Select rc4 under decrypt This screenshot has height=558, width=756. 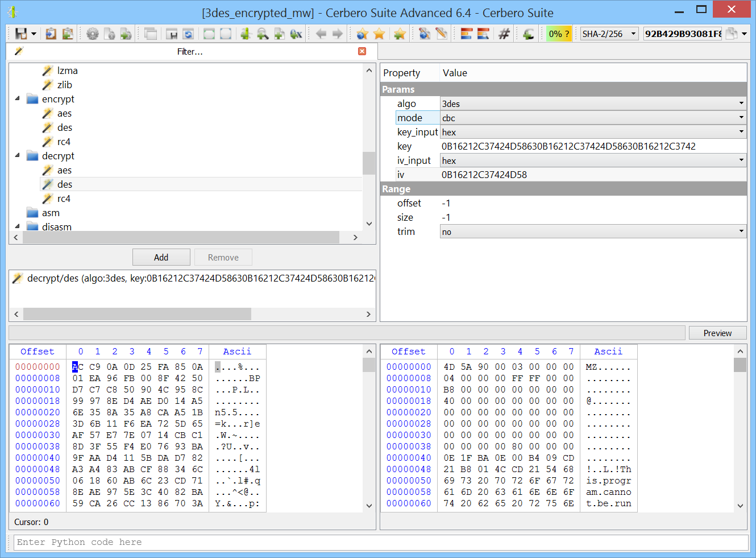pyautogui.click(x=64, y=199)
